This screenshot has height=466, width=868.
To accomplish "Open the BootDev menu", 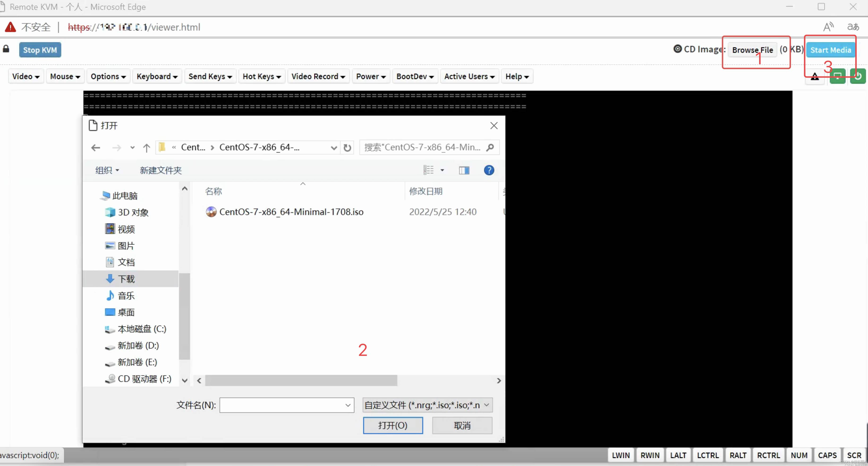I will (415, 77).
